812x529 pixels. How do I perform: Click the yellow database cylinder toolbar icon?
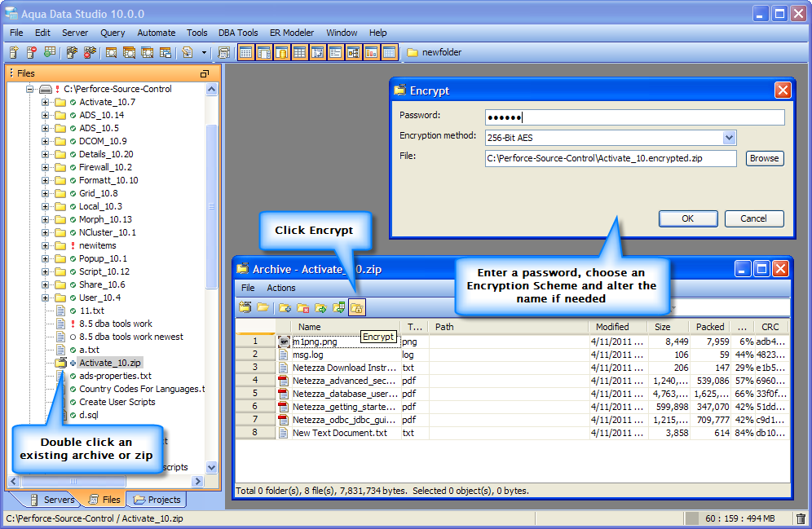[x=282, y=52]
